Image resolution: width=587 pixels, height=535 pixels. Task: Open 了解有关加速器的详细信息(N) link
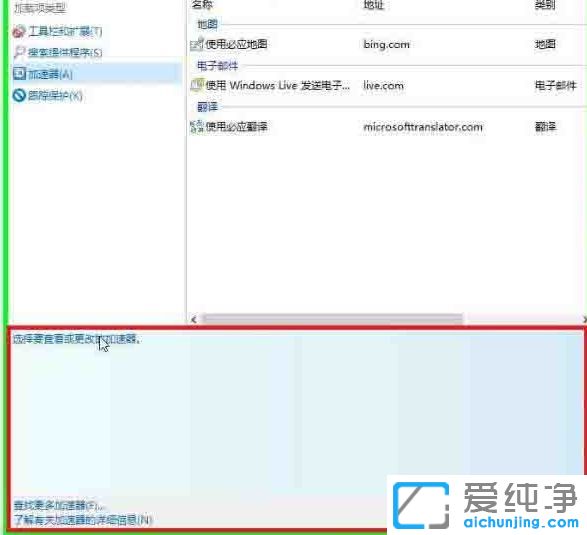click(83, 520)
